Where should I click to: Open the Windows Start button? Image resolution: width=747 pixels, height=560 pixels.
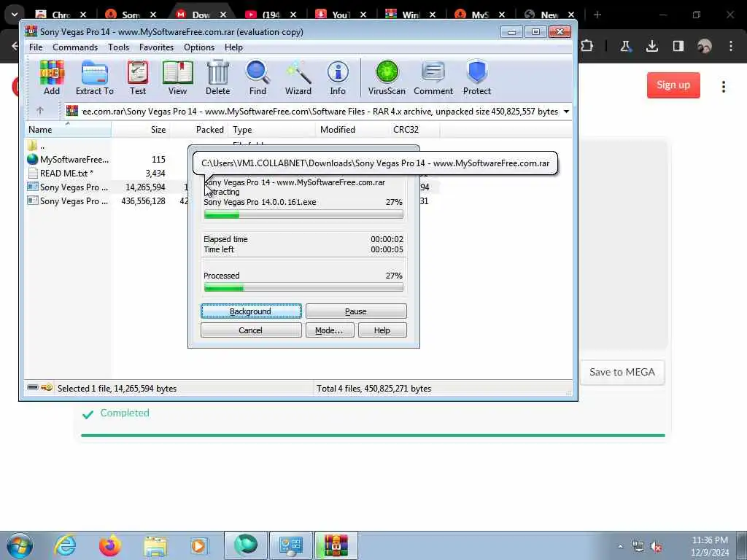(20, 545)
